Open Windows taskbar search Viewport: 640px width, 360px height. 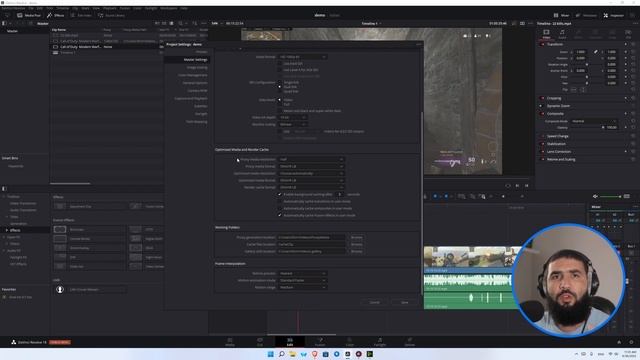(281, 354)
